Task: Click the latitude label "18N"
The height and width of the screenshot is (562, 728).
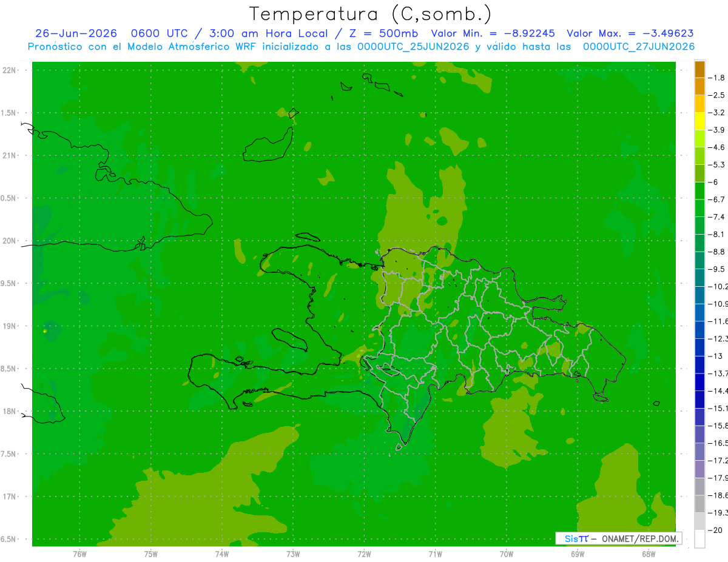Action: 10,411
